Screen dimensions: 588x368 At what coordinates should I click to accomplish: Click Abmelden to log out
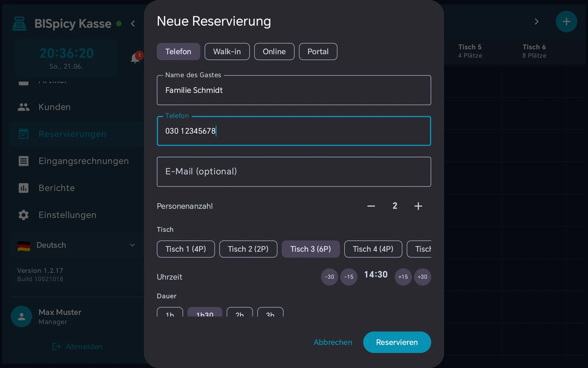tap(77, 347)
